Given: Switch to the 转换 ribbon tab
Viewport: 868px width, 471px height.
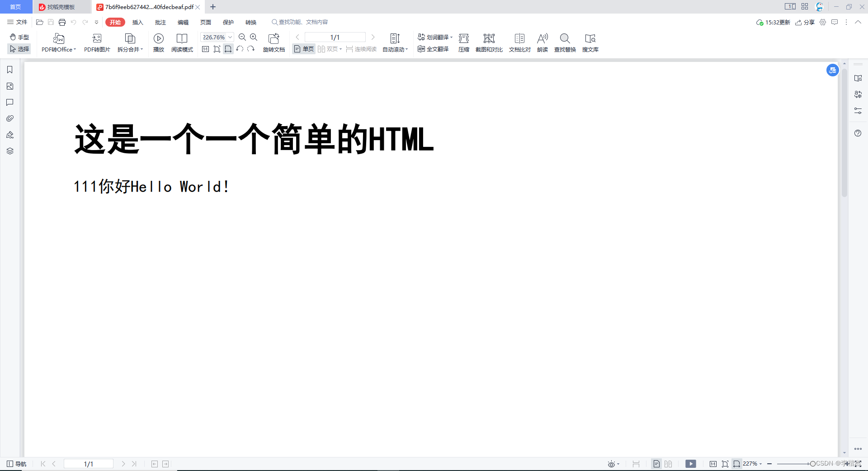Looking at the screenshot, I should click(250, 22).
